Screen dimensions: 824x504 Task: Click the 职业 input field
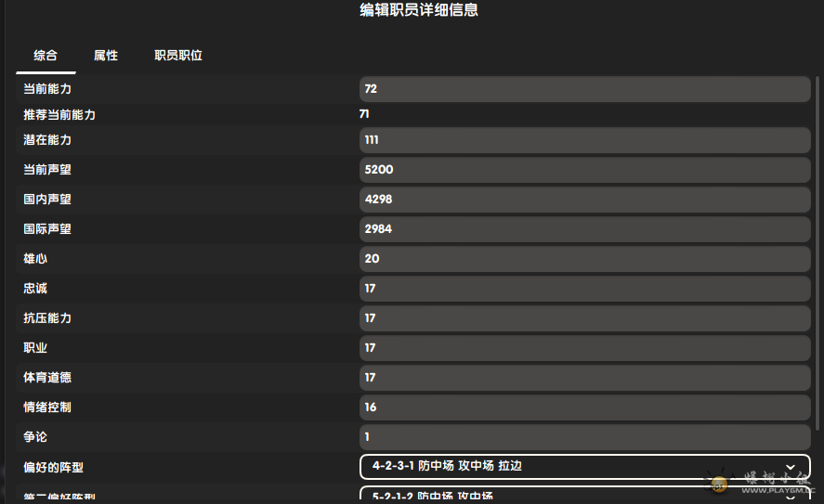point(585,348)
